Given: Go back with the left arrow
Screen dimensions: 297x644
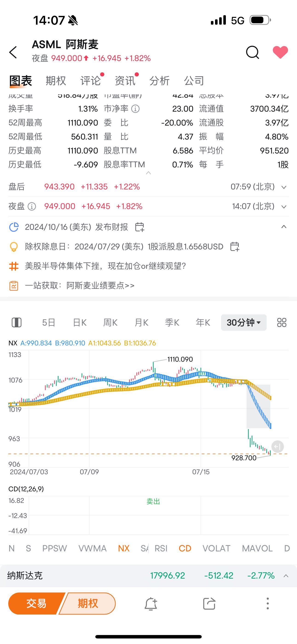Looking at the screenshot, I should coord(13,52).
